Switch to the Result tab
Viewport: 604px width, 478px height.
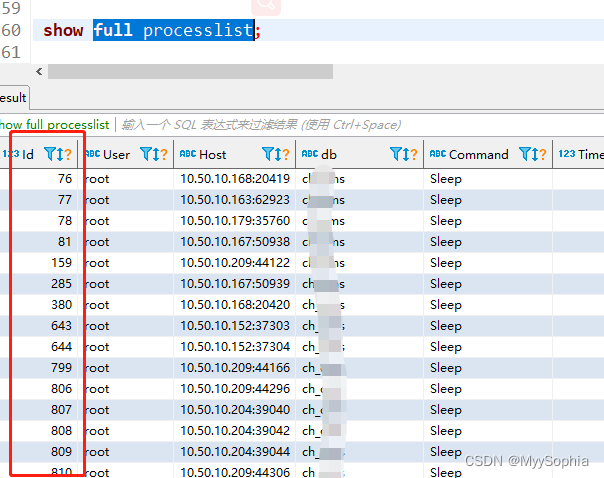(x=14, y=98)
